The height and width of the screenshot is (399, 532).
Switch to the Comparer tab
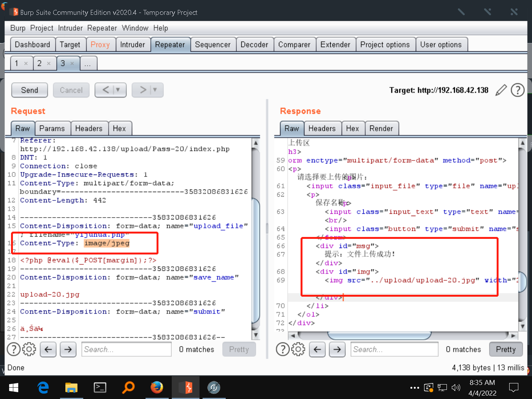[x=294, y=45]
